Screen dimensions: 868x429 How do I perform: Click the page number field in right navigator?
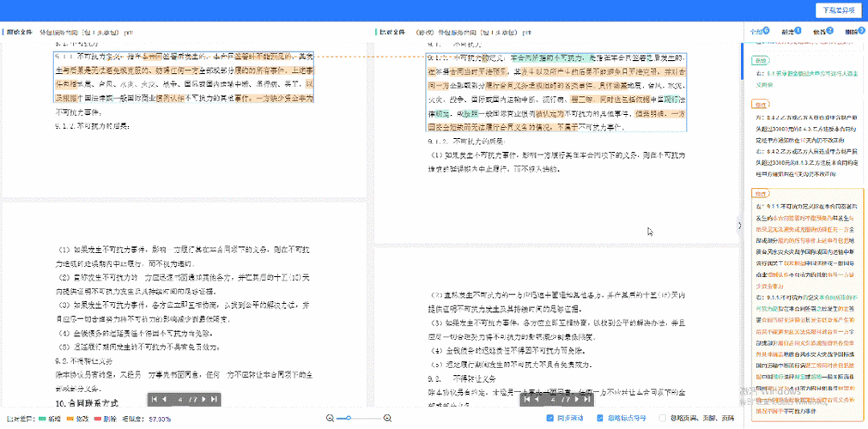click(x=552, y=399)
